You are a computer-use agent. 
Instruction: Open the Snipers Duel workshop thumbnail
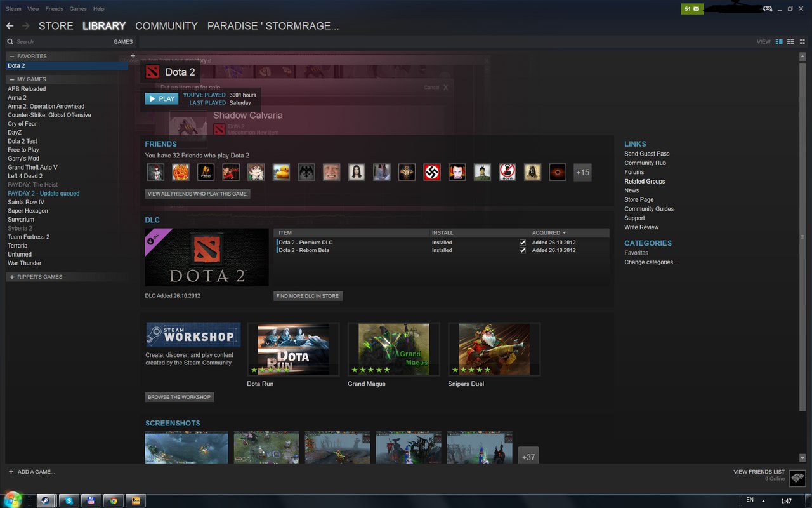coord(494,349)
